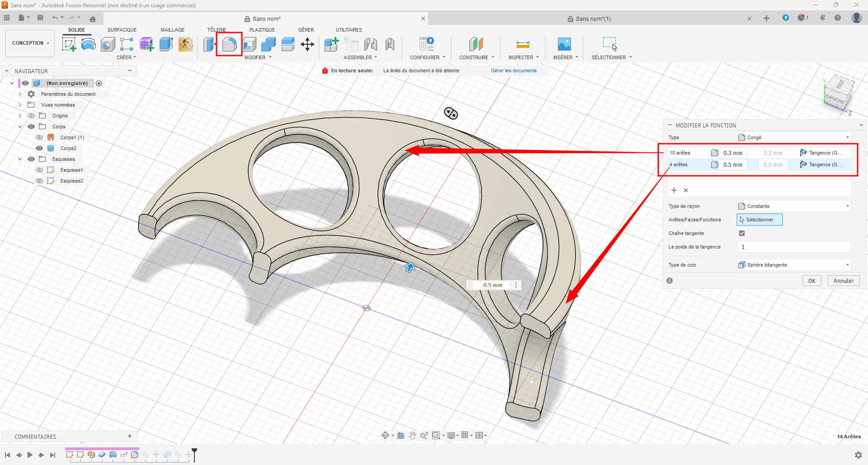Expand the Vues nommées node
868x465 pixels.
coord(20,105)
